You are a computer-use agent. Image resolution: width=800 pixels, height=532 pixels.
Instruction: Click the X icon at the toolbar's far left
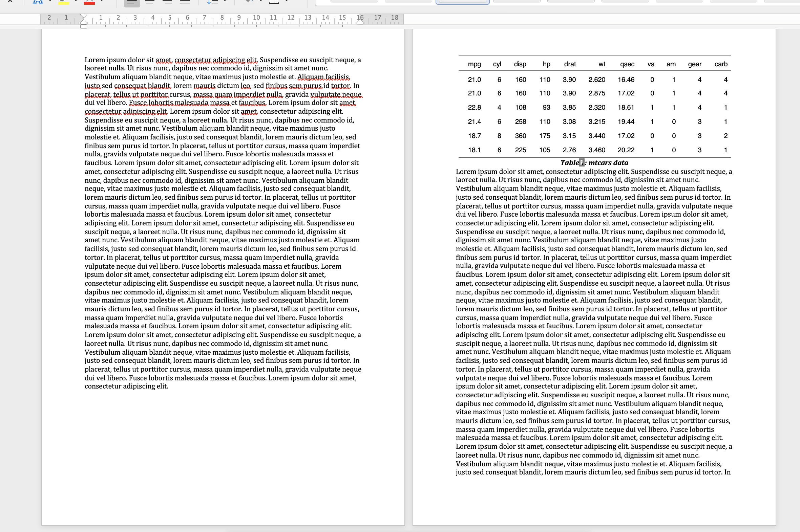[x=9, y=1]
